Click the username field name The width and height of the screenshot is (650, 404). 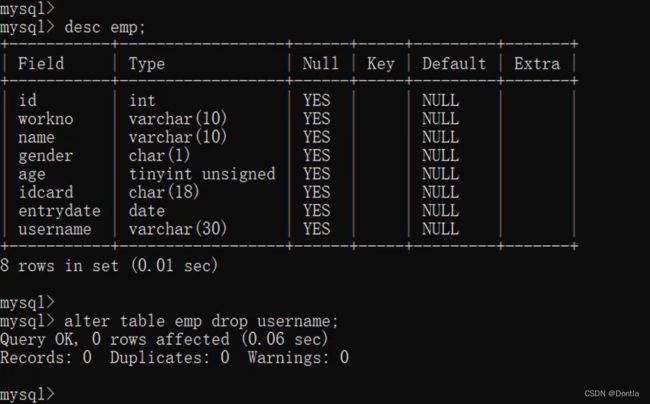tap(55, 229)
